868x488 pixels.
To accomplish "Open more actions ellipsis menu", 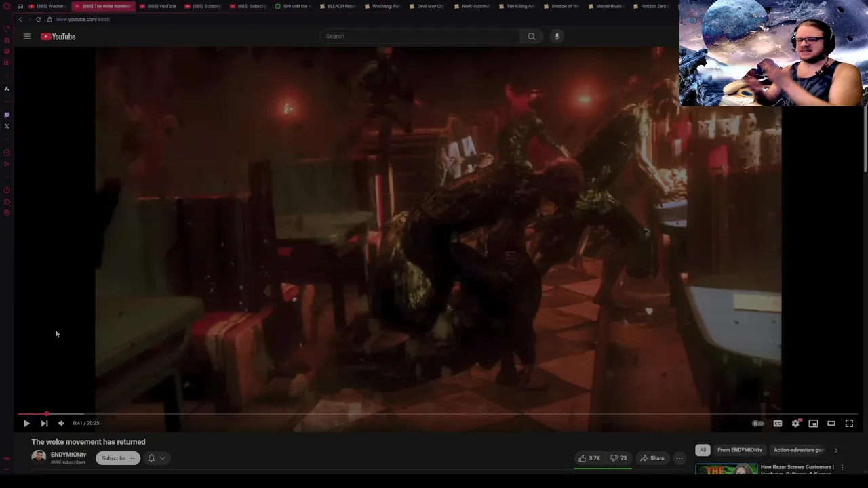I will point(679,458).
